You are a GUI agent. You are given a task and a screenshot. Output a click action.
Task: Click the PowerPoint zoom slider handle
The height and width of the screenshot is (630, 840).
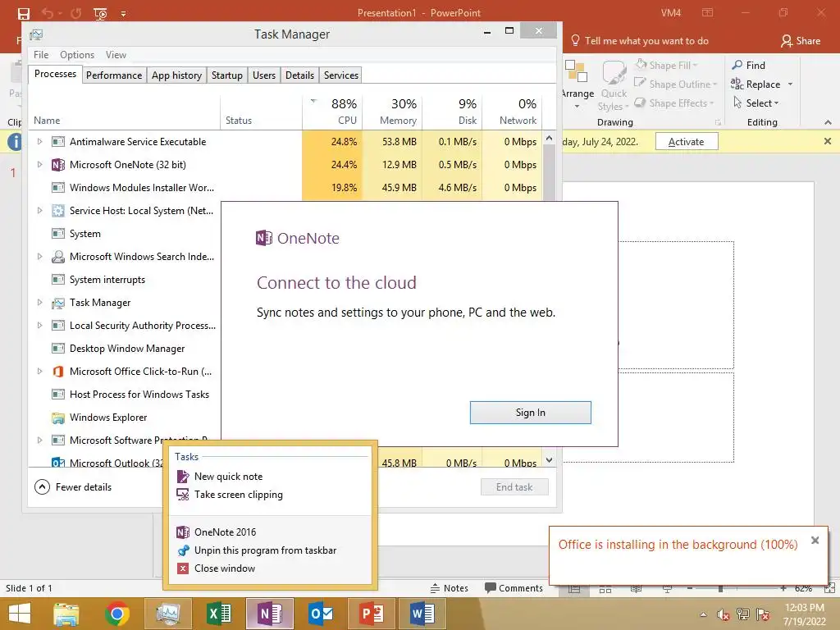point(720,589)
